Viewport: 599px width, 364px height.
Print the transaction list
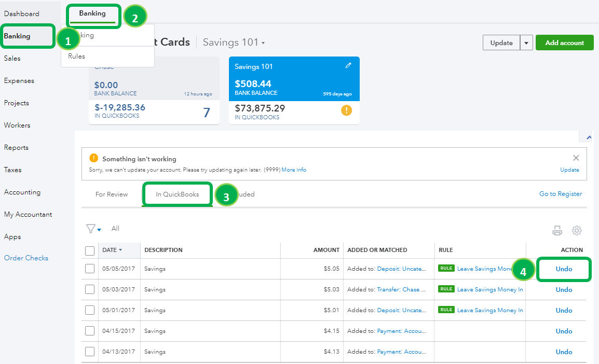pos(557,230)
